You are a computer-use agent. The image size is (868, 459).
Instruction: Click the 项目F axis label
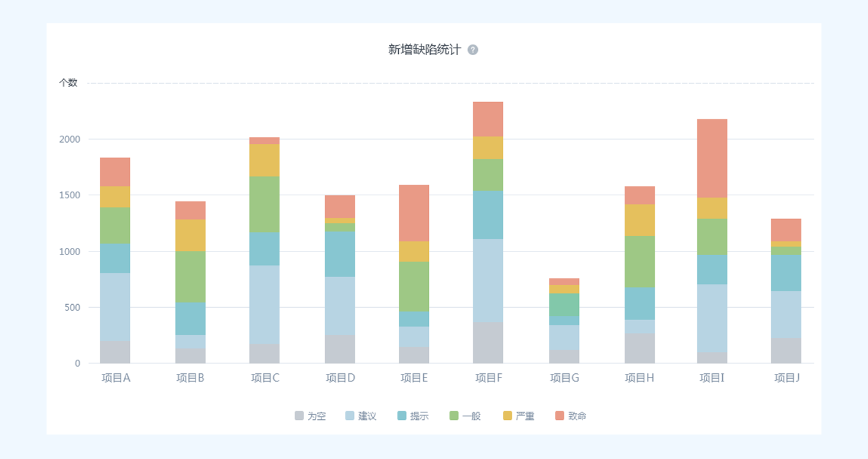[489, 378]
